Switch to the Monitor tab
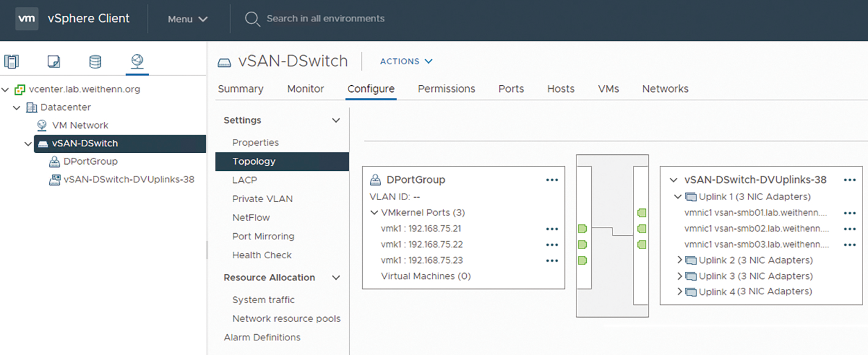 (x=306, y=89)
